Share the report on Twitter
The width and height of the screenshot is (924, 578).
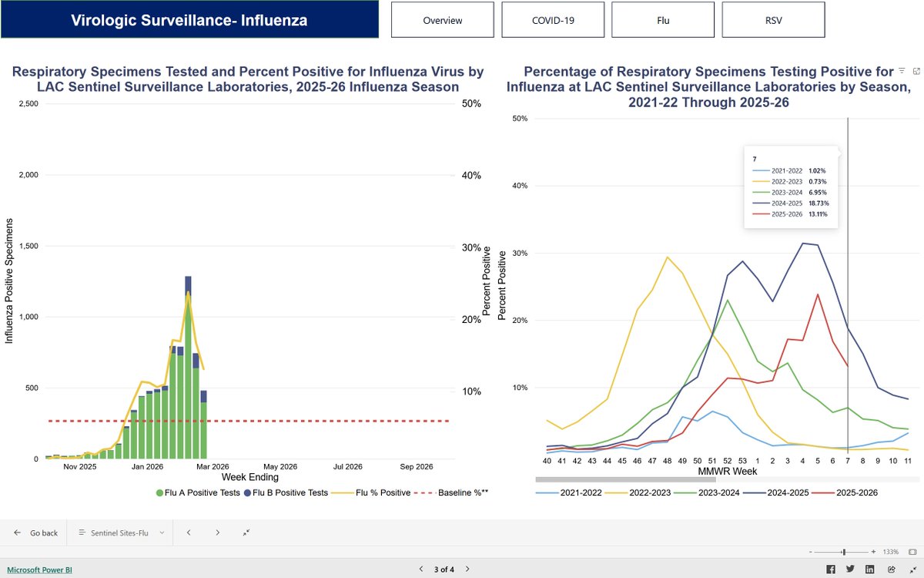coord(851,570)
